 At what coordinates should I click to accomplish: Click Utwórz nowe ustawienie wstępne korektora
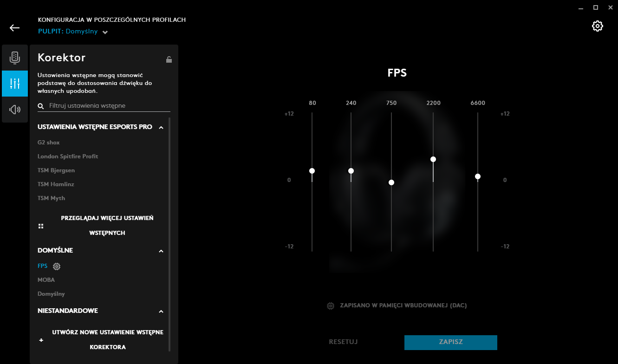click(108, 340)
